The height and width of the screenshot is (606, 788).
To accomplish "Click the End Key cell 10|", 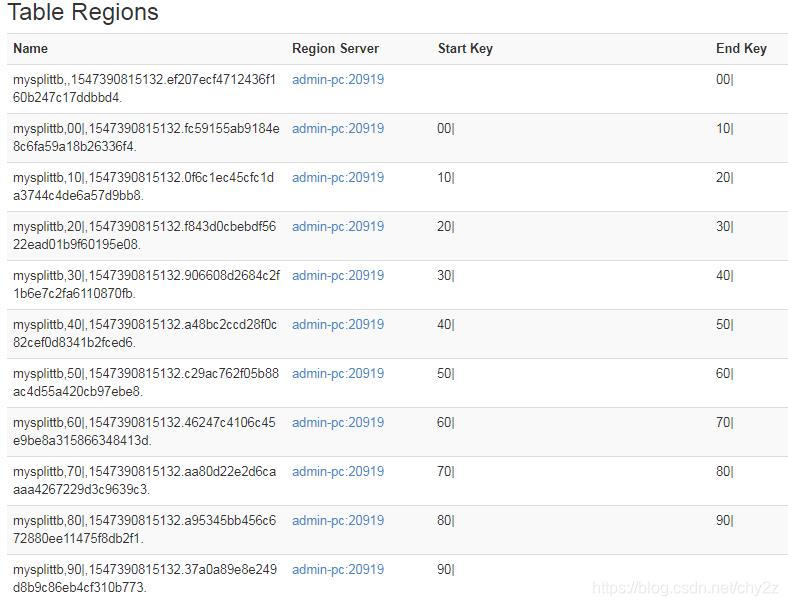I will point(725,129).
